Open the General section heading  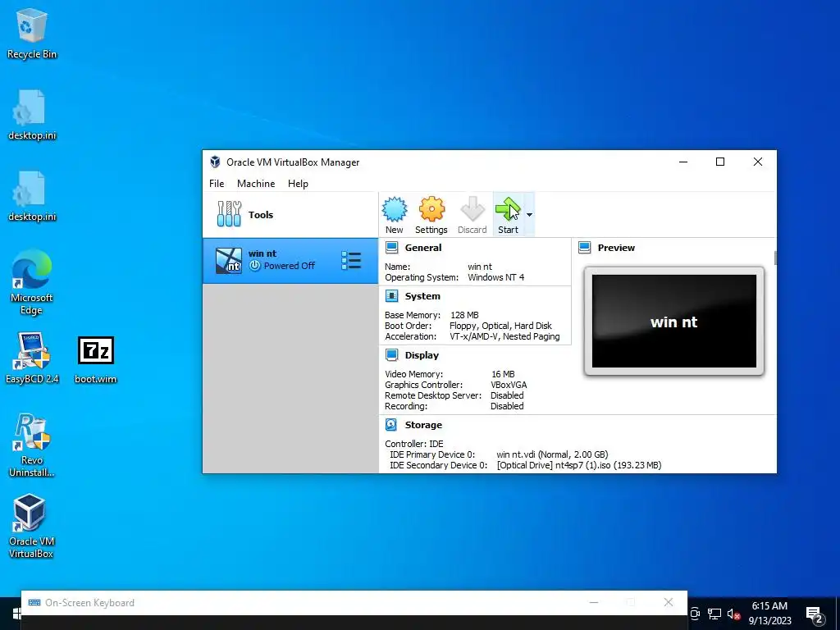click(423, 248)
